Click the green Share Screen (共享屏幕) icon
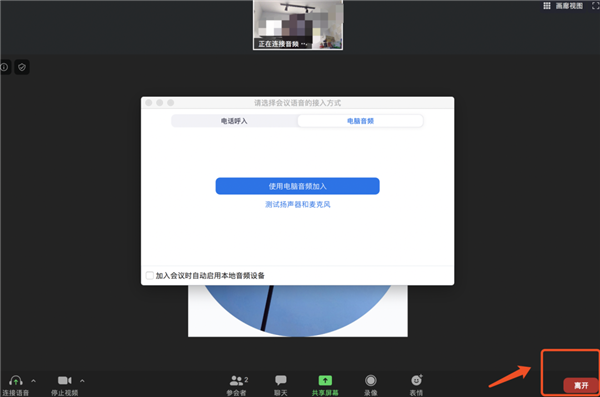The width and height of the screenshot is (600, 397). click(325, 380)
